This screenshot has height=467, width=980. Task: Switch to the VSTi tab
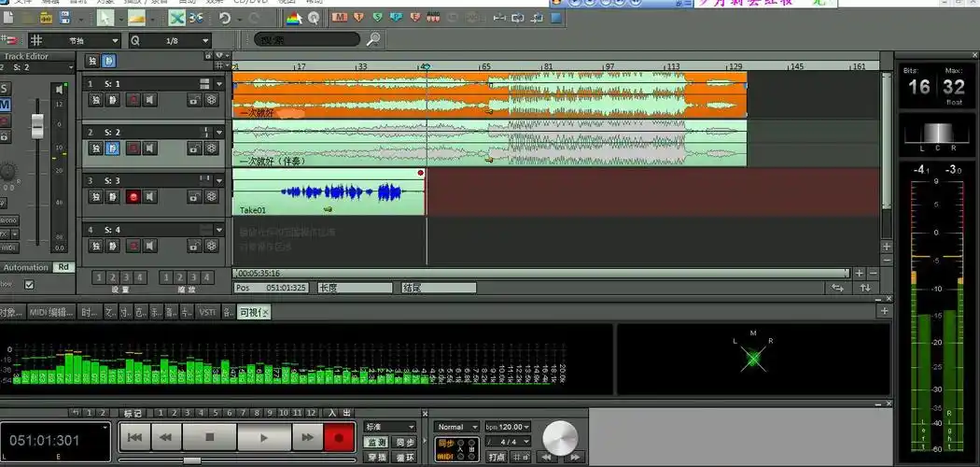tap(207, 312)
